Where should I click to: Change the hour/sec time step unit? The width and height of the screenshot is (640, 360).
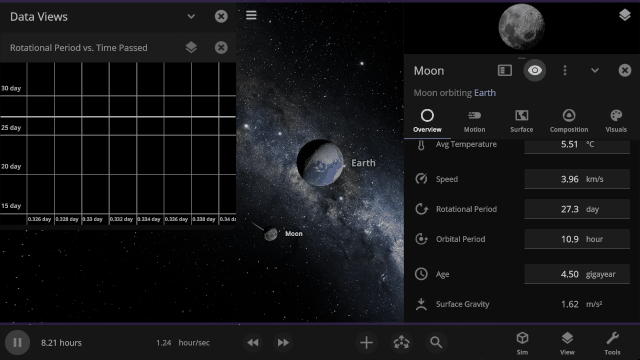pos(194,343)
